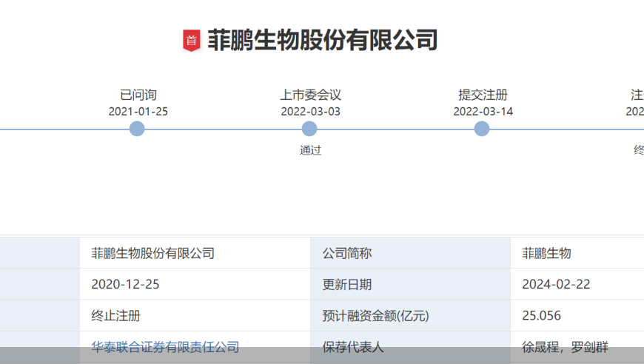The image size is (644, 364).
Task: Select the 已问询 timeline node dot
Action: click(137, 129)
